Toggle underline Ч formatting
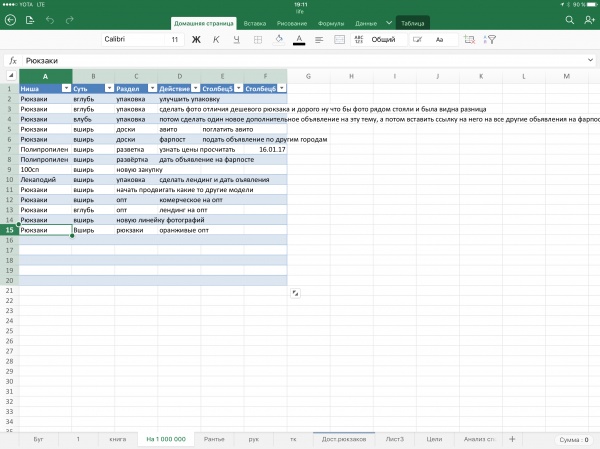Image resolution: width=600 pixels, height=449 pixels. point(236,39)
